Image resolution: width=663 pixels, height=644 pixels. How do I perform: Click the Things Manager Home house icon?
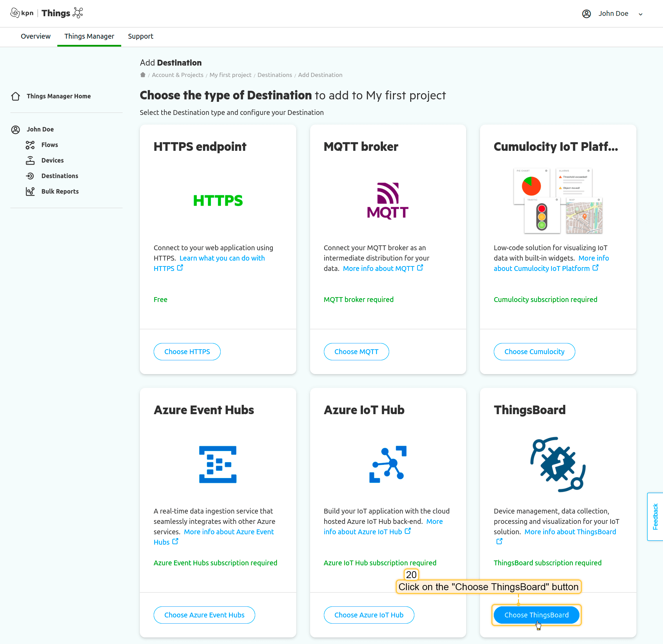pos(16,96)
